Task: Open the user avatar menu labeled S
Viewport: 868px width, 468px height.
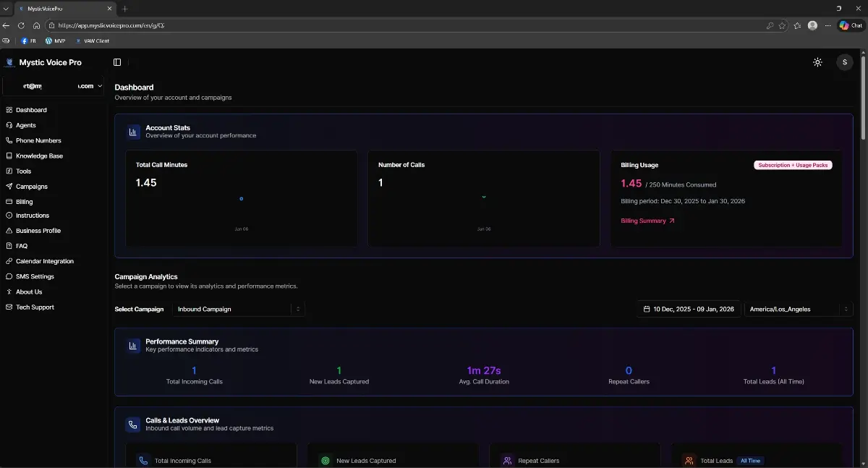Action: [x=844, y=61]
